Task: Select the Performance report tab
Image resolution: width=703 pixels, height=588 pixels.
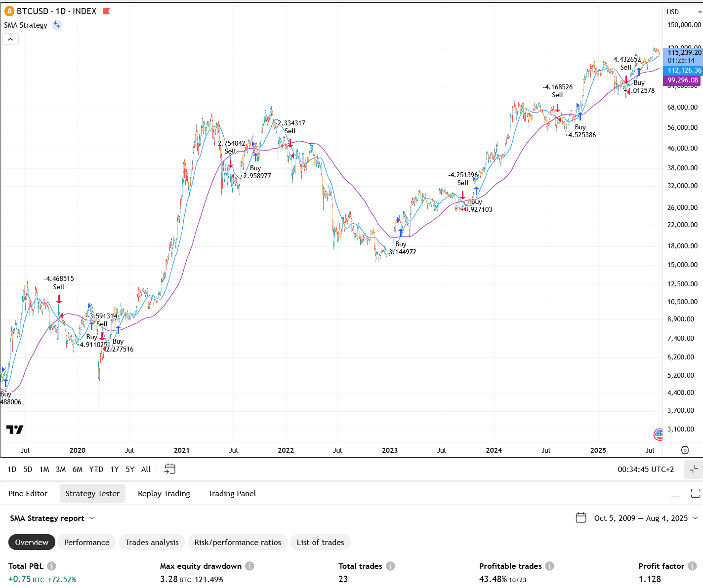Action: 87,542
